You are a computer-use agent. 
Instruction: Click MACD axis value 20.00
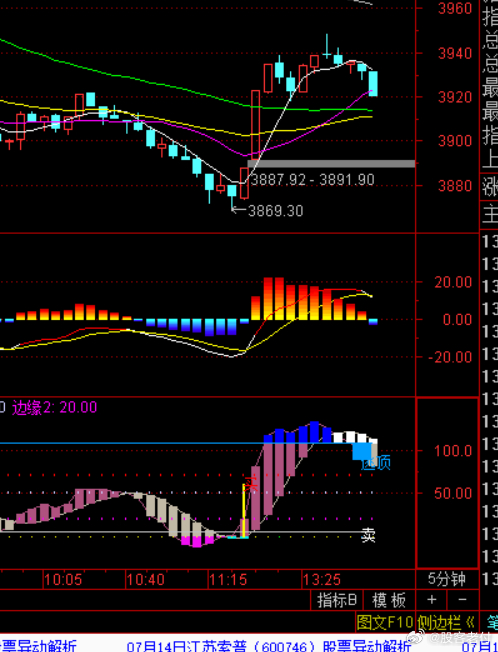click(x=453, y=282)
